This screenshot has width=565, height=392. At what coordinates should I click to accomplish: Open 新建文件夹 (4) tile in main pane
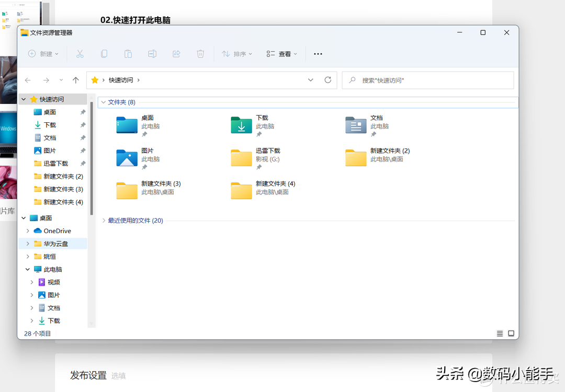click(x=263, y=191)
